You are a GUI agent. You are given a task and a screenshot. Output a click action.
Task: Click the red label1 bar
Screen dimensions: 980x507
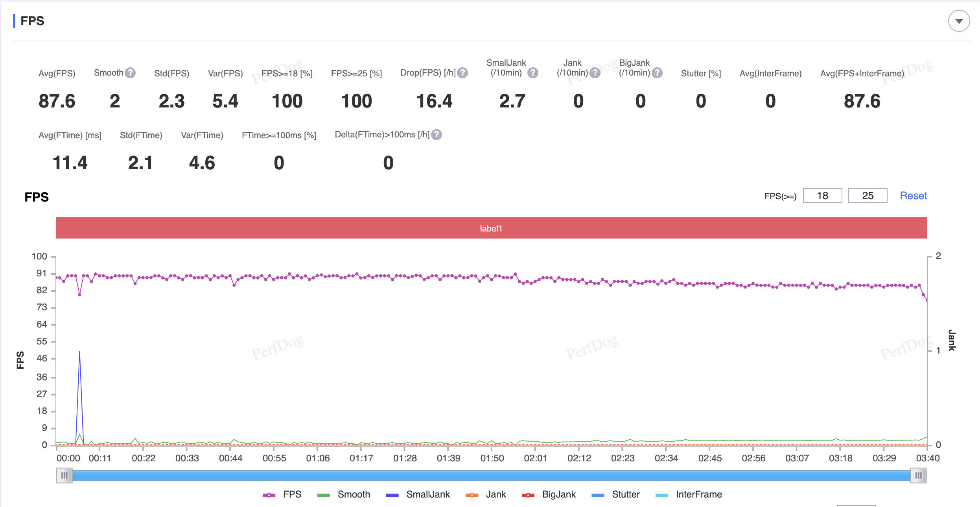pyautogui.click(x=491, y=228)
